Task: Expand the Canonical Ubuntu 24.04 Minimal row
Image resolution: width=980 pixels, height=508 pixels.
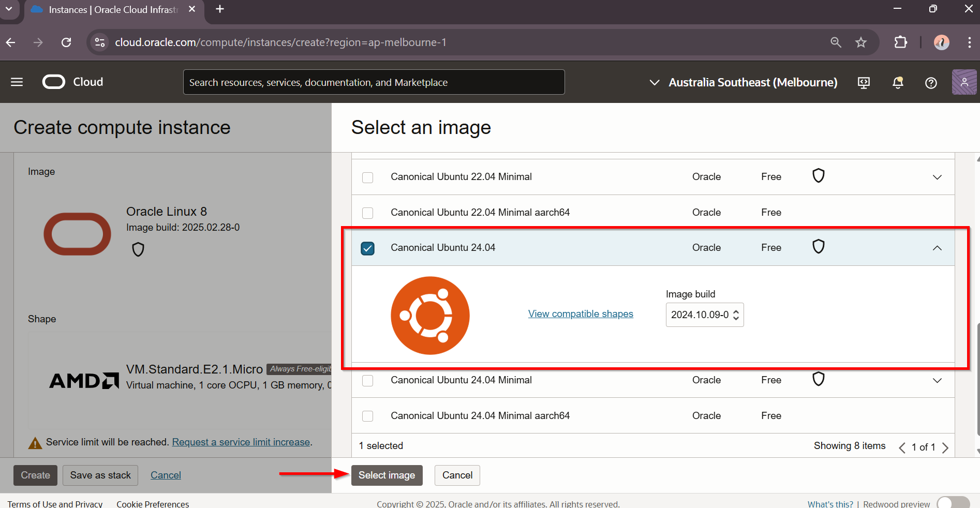Action: 937,381
